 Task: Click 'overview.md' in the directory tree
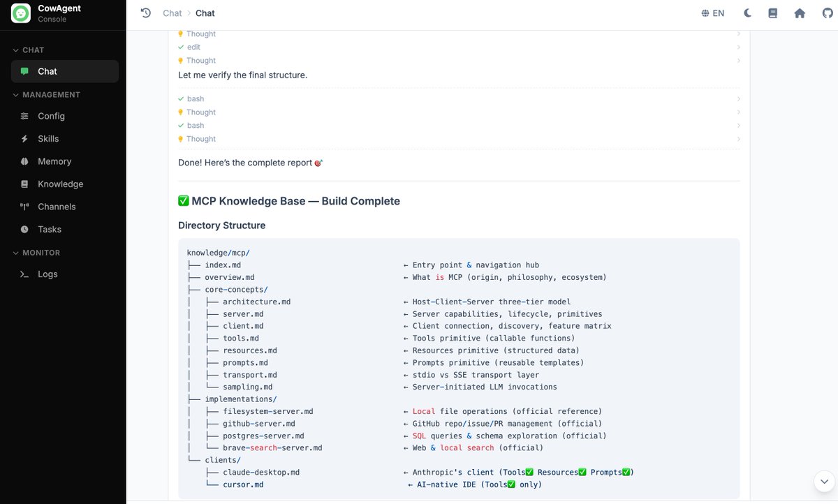tap(230, 277)
